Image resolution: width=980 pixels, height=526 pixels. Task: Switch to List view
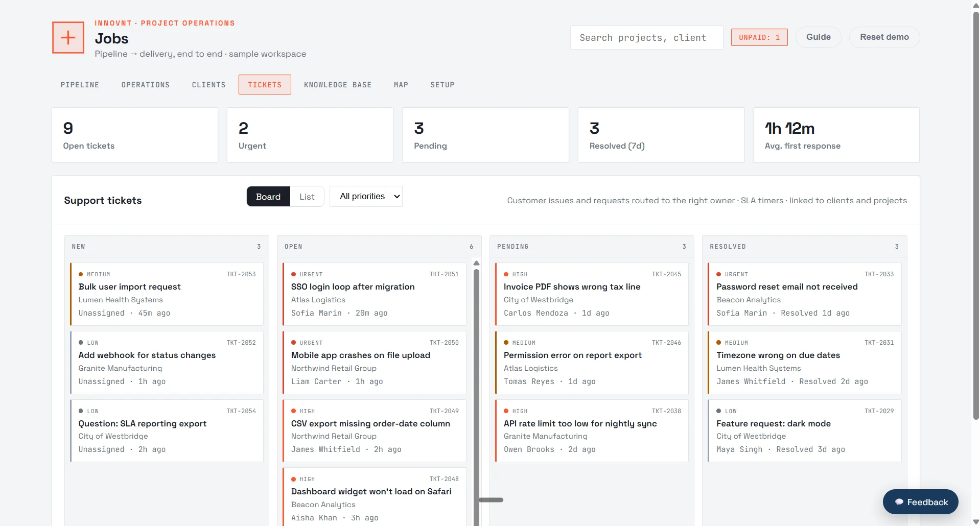[307, 197]
